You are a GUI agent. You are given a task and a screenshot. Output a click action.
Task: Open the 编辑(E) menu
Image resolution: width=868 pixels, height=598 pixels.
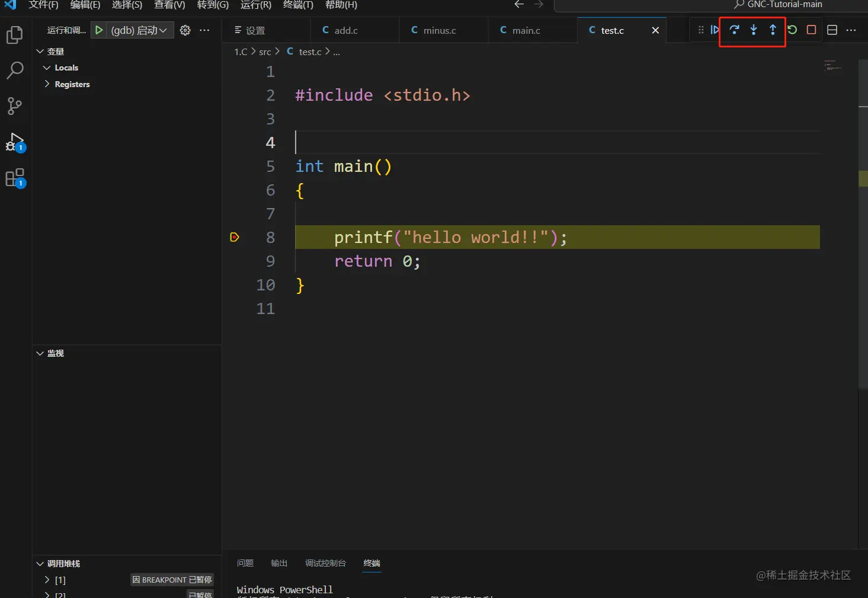click(85, 5)
